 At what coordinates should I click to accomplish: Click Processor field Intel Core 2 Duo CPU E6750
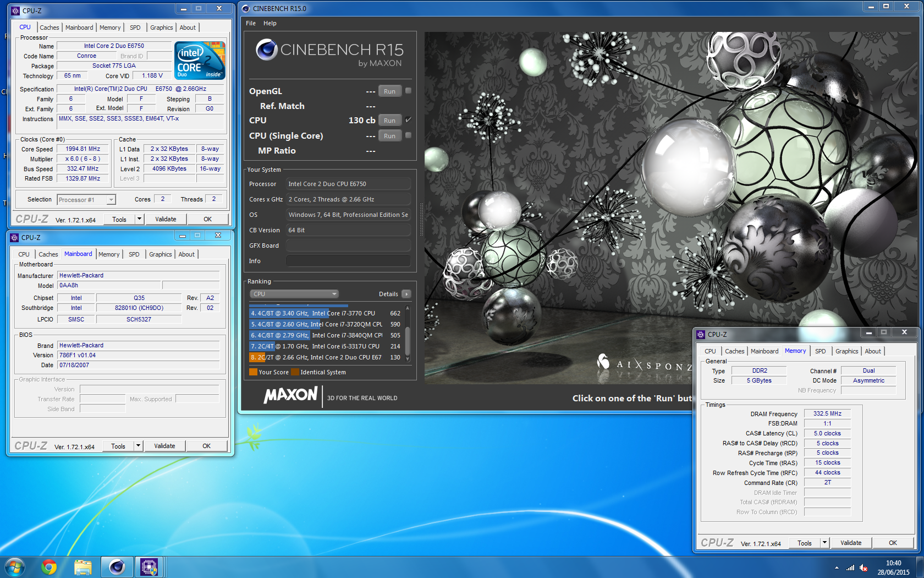[x=348, y=184]
